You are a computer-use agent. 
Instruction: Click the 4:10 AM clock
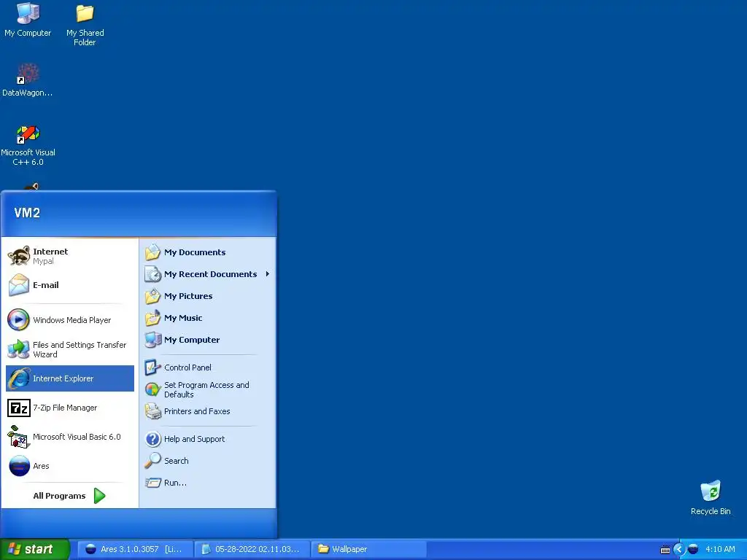(x=720, y=549)
